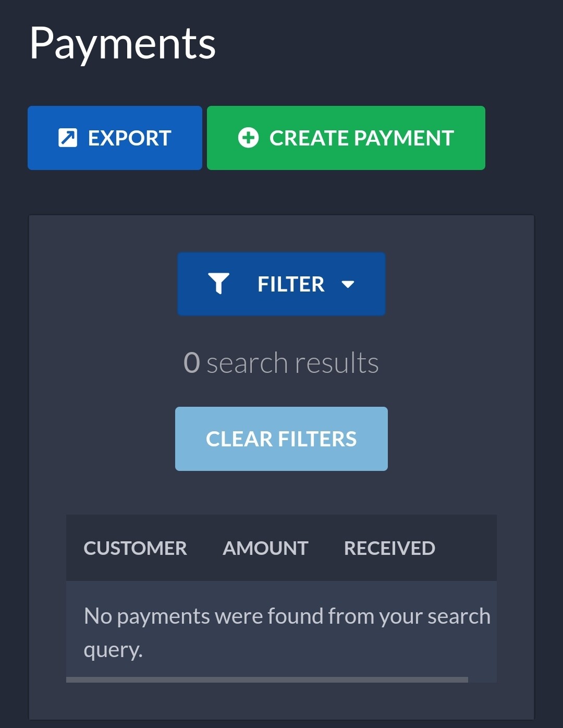Click the EXPORT text label
The image size is (563, 728).
click(x=130, y=138)
